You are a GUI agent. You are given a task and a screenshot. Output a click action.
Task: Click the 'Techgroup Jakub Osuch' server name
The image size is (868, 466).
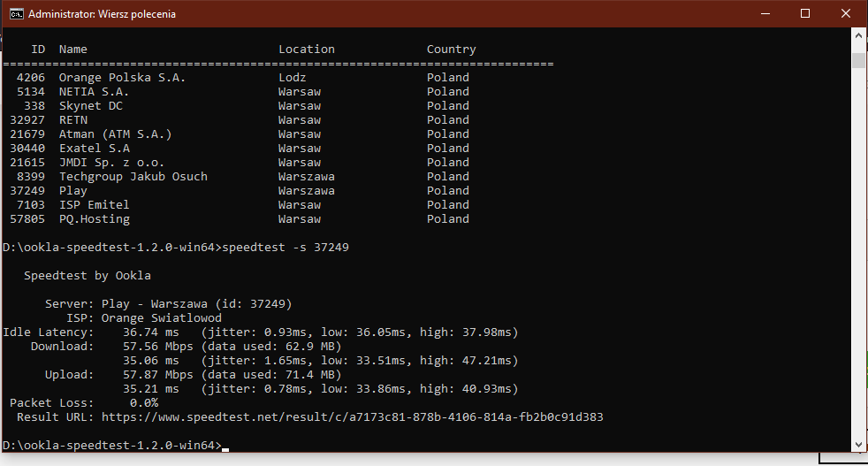pos(133,176)
